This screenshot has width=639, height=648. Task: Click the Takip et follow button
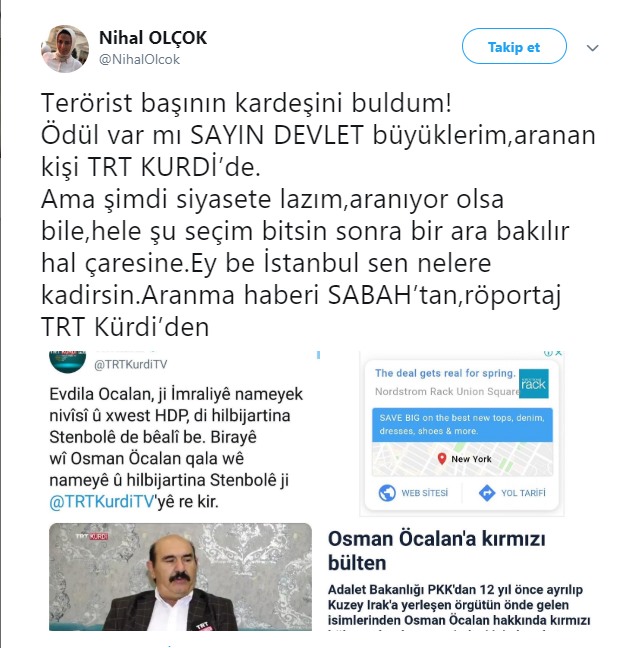pyautogui.click(x=514, y=46)
